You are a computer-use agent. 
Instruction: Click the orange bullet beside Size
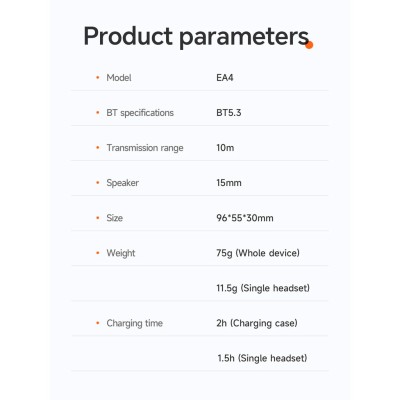98,218
